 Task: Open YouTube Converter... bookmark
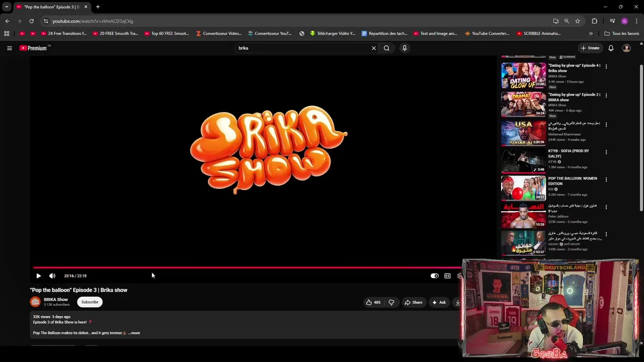(x=487, y=34)
